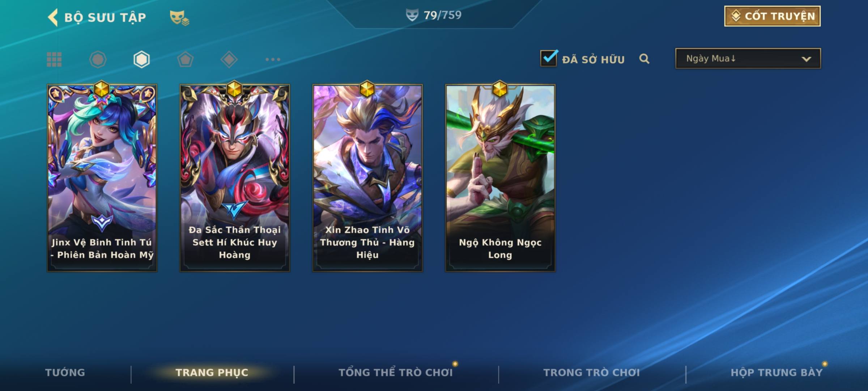This screenshot has height=391, width=868.
Task: Select the all-skins grid filter icon
Action: [54, 59]
